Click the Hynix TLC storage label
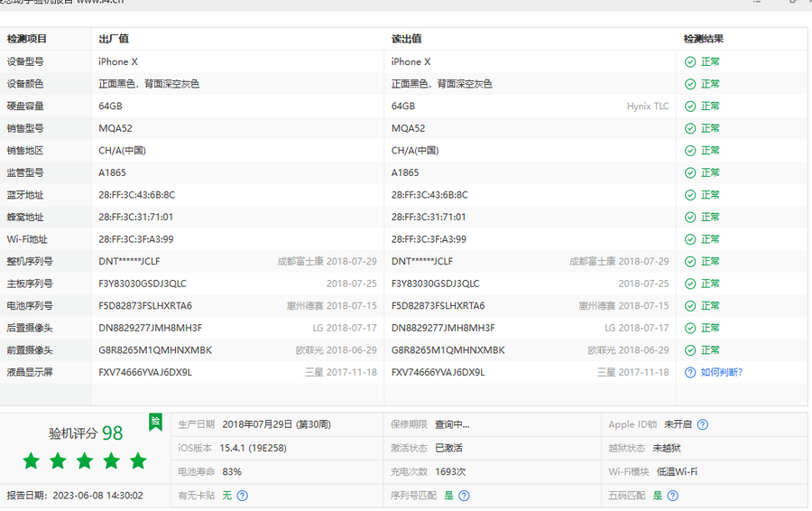Screen dimensions: 812x511 pyautogui.click(x=648, y=107)
